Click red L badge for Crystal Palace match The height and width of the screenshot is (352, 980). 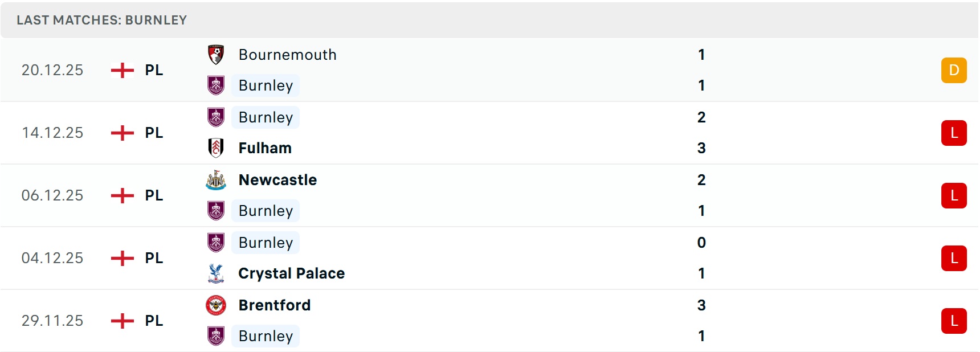click(954, 258)
